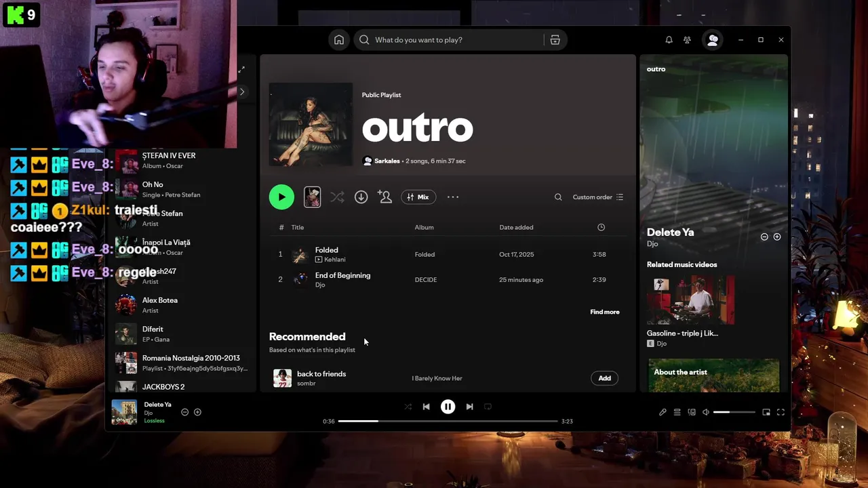Screen dimensions: 868x488
Task: Pause the current song
Action: [448, 407]
